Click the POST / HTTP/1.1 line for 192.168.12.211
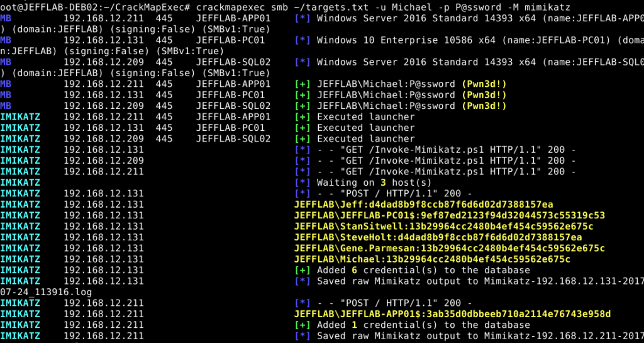This screenshot has width=644, height=343. tap(383, 303)
